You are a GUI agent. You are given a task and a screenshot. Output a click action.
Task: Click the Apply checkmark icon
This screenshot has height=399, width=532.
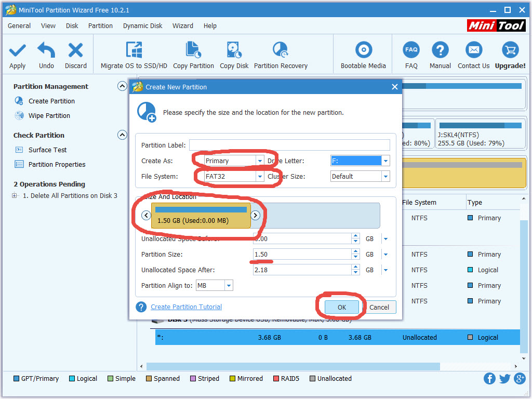(x=17, y=51)
